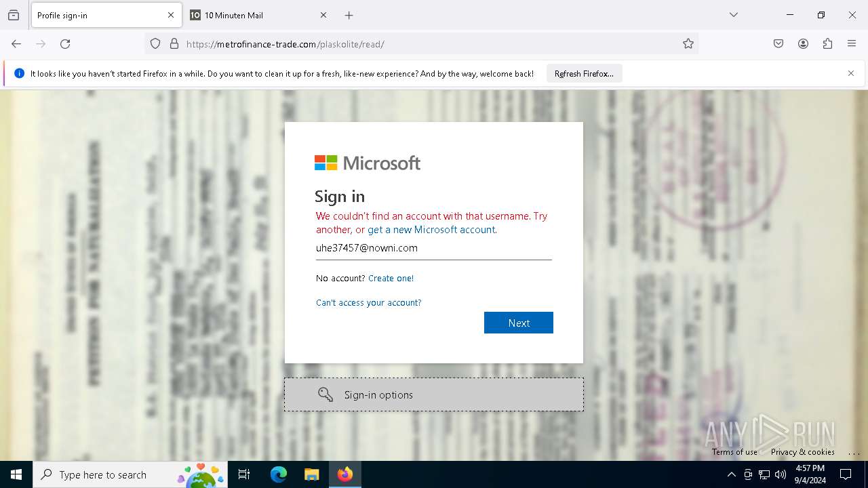View site security padlock info
Viewport: 868px width, 488px height.
click(174, 44)
